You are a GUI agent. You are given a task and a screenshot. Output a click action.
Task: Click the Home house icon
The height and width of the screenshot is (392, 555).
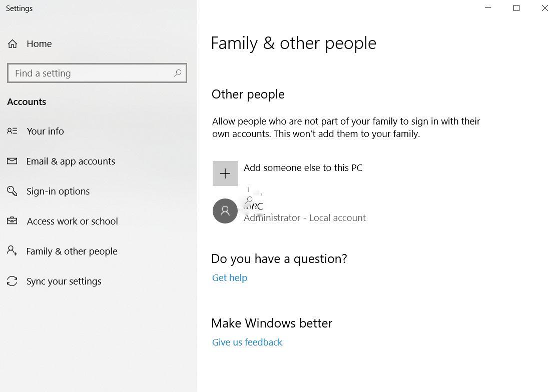(13, 44)
